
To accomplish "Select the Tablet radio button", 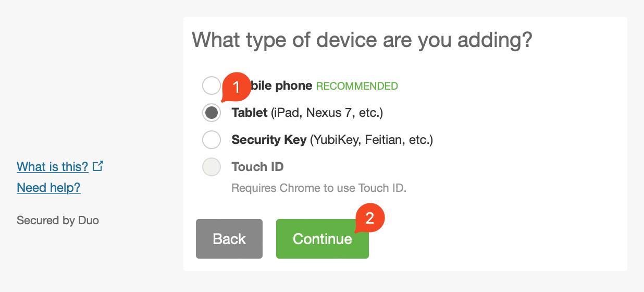I will (x=212, y=113).
